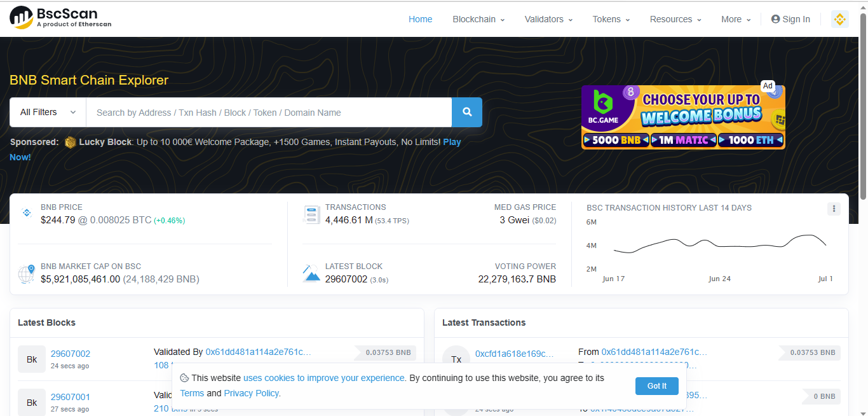This screenshot has width=868, height=416.
Task: Click the Bk badge on latest block
Action: click(31, 359)
